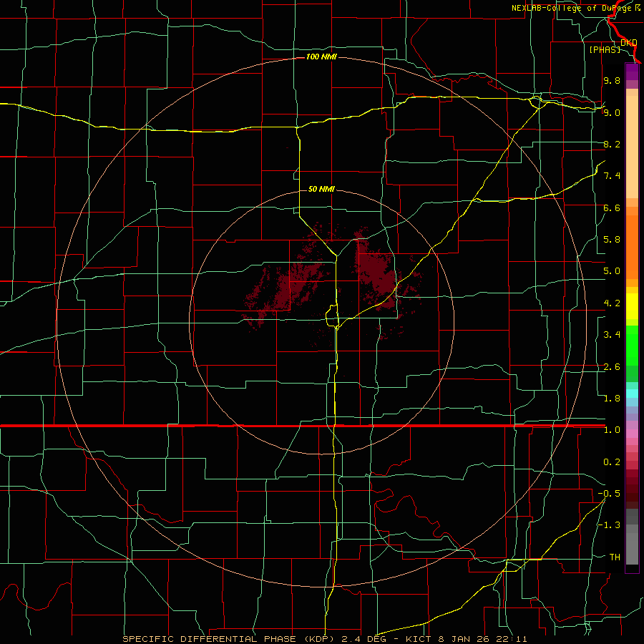This screenshot has height=644, width=644.
Task: Click the KICT 8 JAN 26 22:11 timestamp
Action: (x=466, y=639)
